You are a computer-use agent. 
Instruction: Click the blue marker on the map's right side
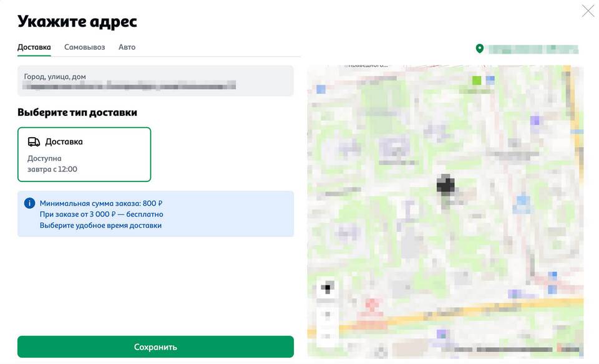(x=522, y=201)
